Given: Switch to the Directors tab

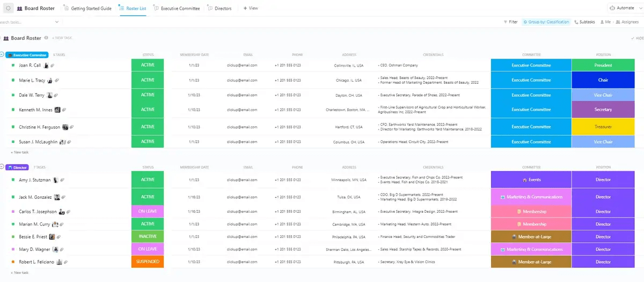Looking at the screenshot, I should pos(219,9).
